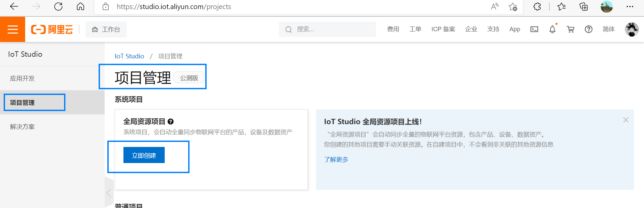644x208 pixels.
Task: Click the 搜索 search field
Action: tap(327, 29)
